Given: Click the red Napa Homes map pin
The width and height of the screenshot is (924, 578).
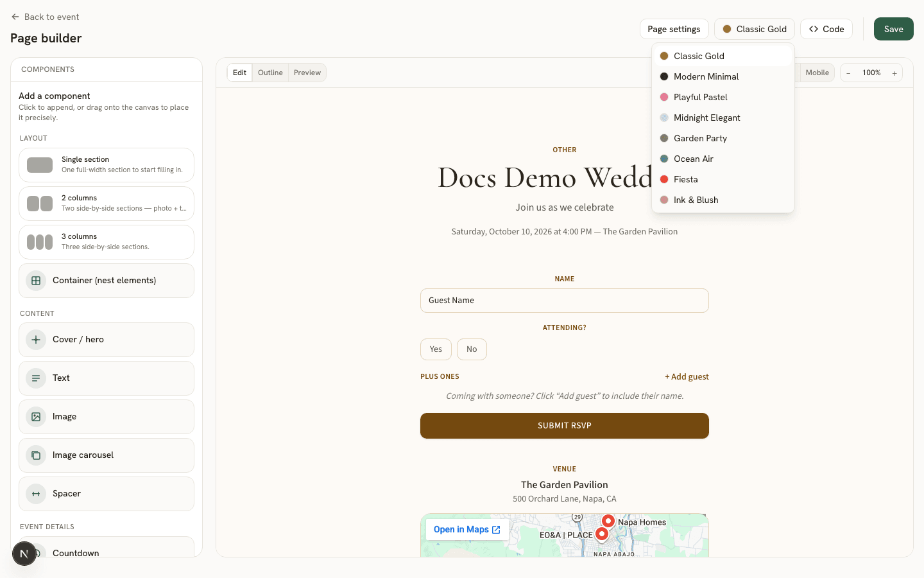Looking at the screenshot, I should (x=608, y=521).
